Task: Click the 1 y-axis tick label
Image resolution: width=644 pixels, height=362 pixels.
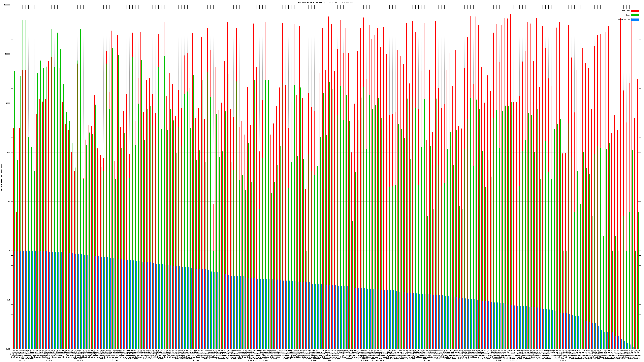Action: pyautogui.click(x=10, y=251)
